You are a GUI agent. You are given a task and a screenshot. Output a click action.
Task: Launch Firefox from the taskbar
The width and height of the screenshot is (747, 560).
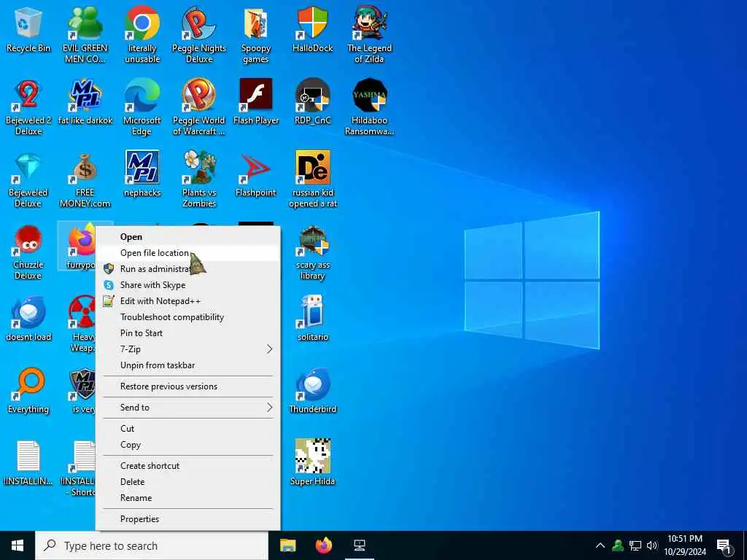pos(324,545)
